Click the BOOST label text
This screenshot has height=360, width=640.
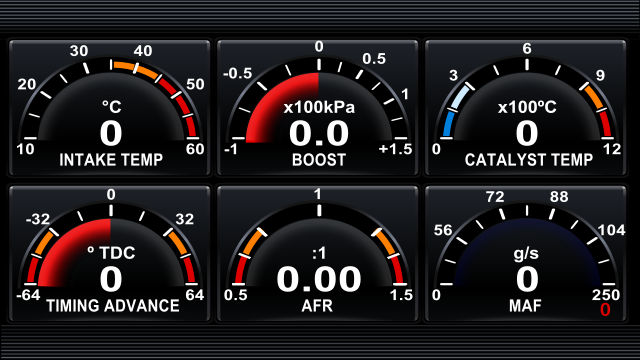tap(319, 160)
